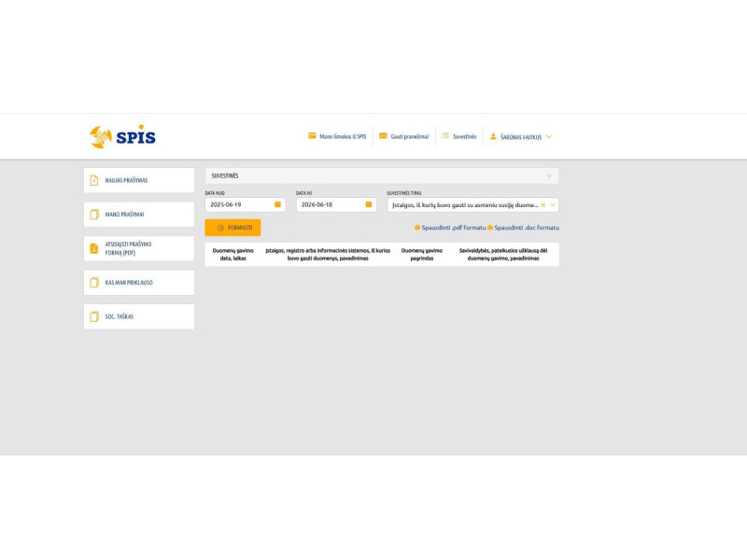Screen dimensions: 747x560
Task: Click the Data nuo date field
Action: tap(246, 204)
